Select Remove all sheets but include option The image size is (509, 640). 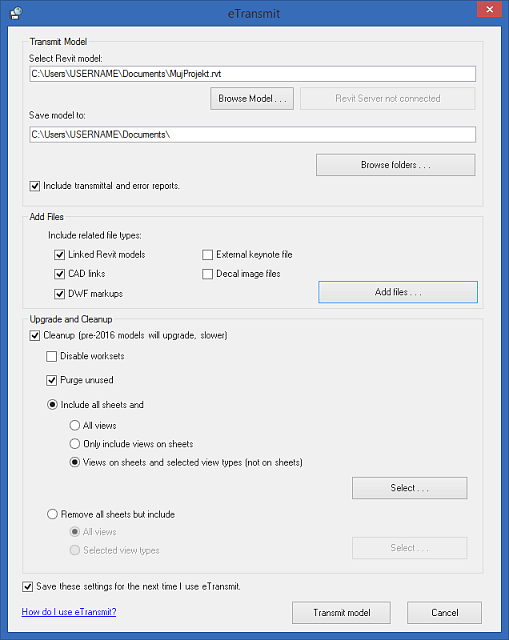point(52,514)
